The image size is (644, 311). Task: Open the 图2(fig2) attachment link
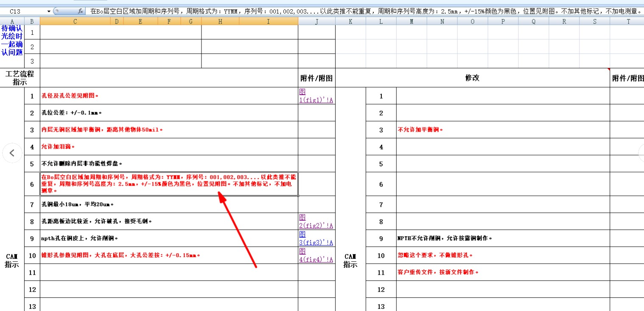[x=316, y=221]
